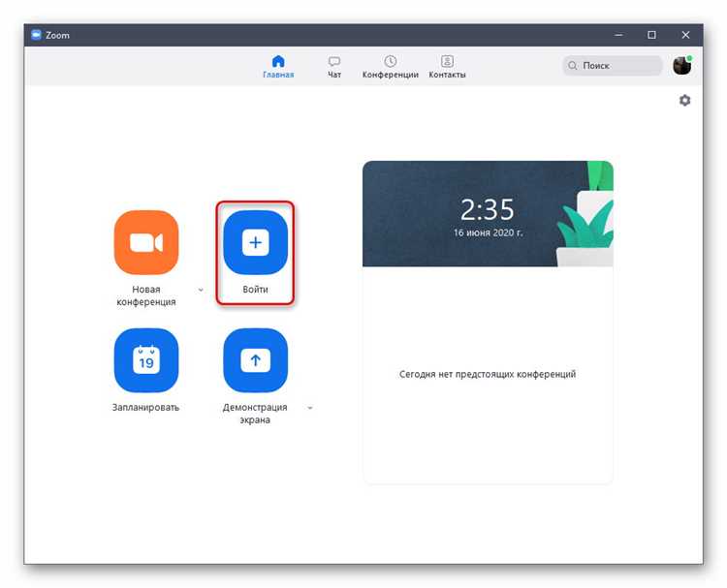Go to the Конференции tab
The height and width of the screenshot is (588, 727).
391,67
